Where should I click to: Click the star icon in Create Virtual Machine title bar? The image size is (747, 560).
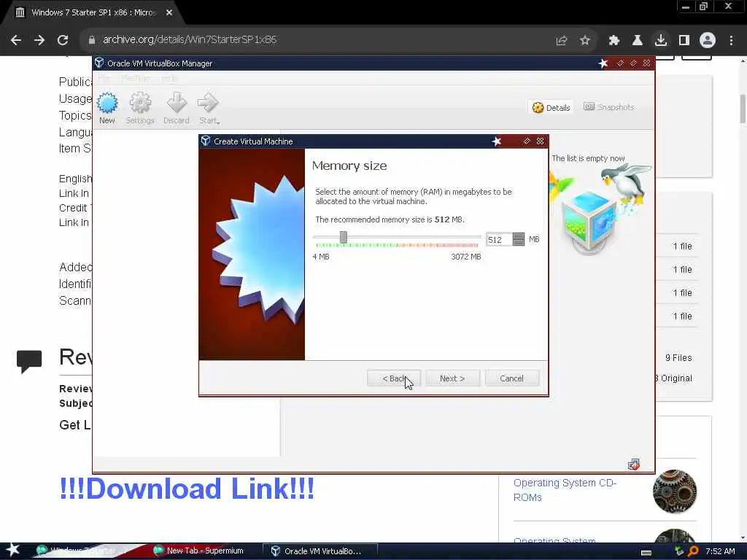(496, 141)
